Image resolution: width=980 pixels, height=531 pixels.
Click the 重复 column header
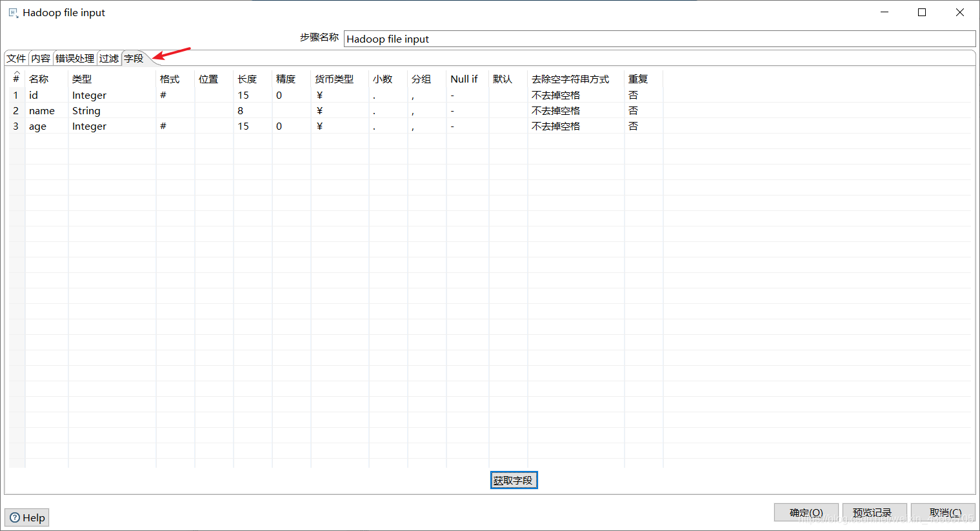[x=644, y=79]
